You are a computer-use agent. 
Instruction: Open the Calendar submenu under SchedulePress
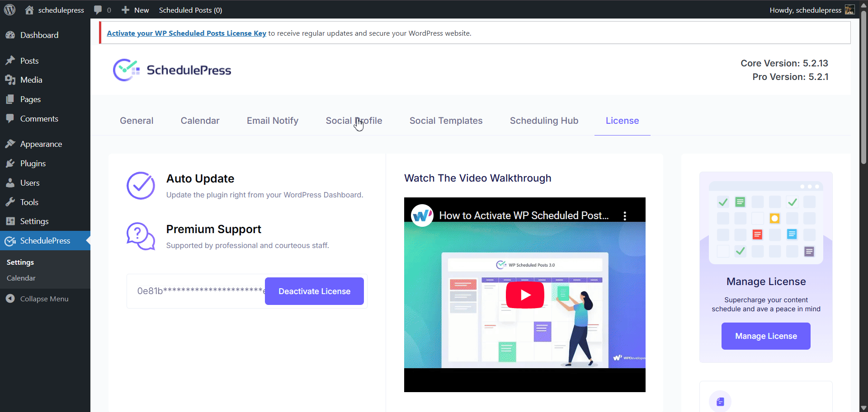tap(21, 278)
